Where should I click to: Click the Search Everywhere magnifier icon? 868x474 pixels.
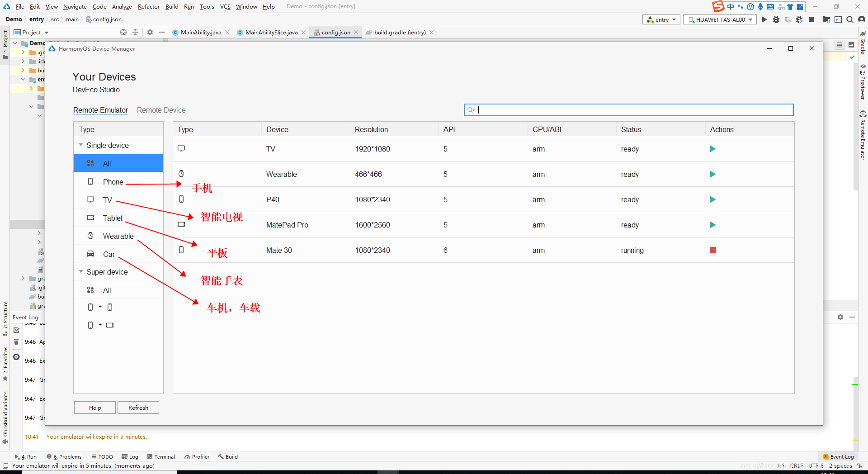850,19
